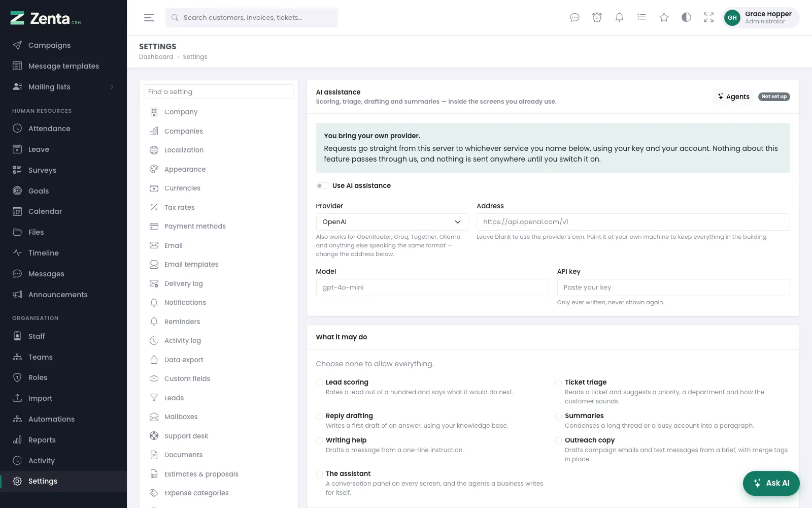
Task: Check the Outreach copy checkbox
Action: (x=558, y=440)
